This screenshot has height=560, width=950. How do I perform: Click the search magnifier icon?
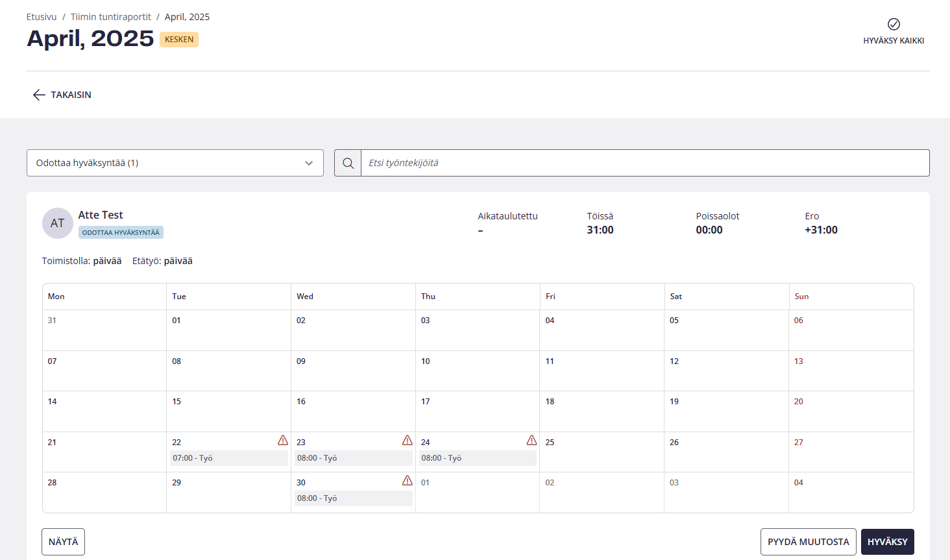pyautogui.click(x=348, y=163)
